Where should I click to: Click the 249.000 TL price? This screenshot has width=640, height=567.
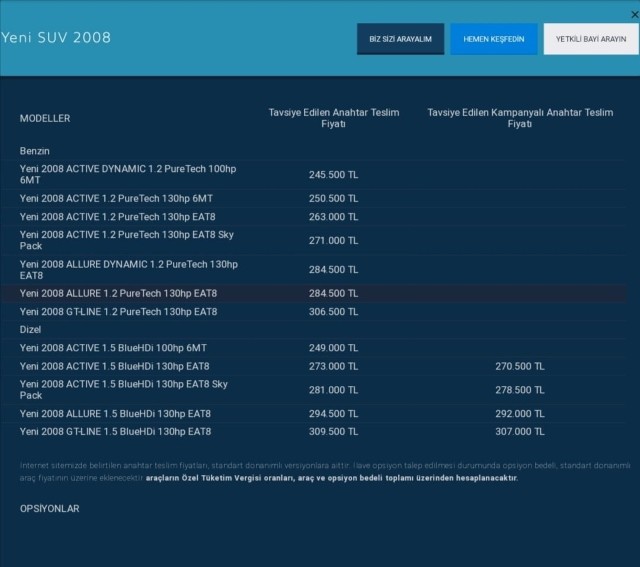point(333,348)
